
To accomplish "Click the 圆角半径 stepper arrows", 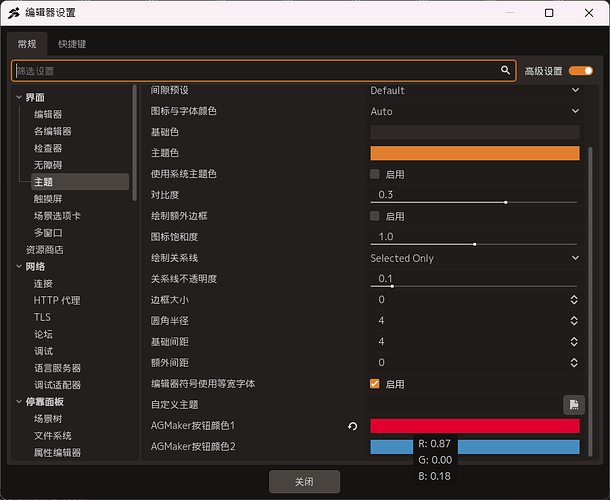I will click(x=574, y=321).
